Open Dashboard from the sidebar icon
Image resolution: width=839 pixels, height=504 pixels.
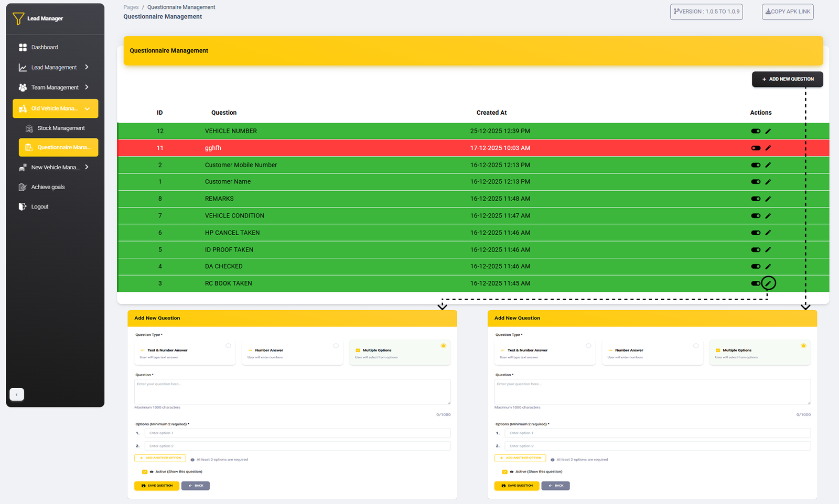click(x=23, y=47)
